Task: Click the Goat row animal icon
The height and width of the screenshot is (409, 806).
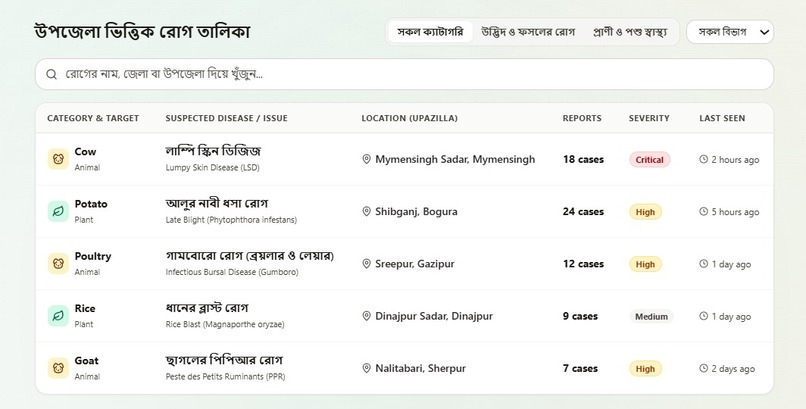Action: click(x=58, y=368)
